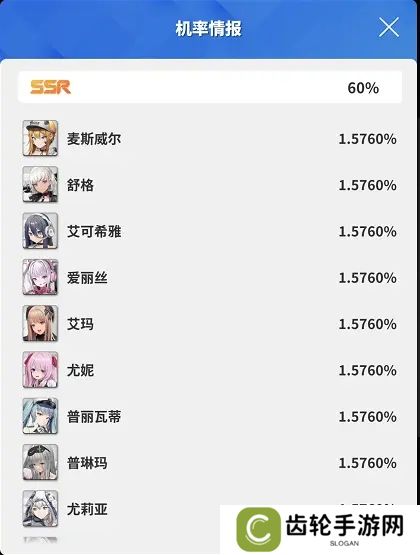Image resolution: width=420 pixels, height=555 pixels.
Task: Tap 普琳玛 character avatar
Action: coord(40,463)
